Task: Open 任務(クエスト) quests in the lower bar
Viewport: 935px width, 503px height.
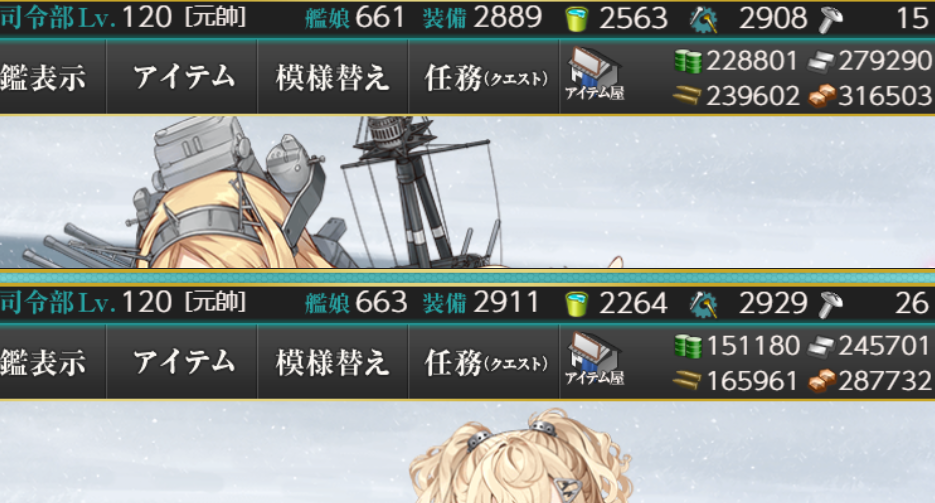Action: [x=484, y=363]
